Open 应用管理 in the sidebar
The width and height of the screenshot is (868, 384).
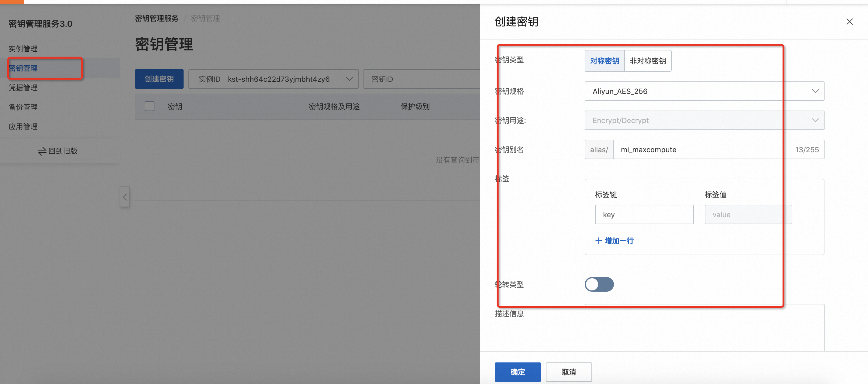click(x=23, y=127)
